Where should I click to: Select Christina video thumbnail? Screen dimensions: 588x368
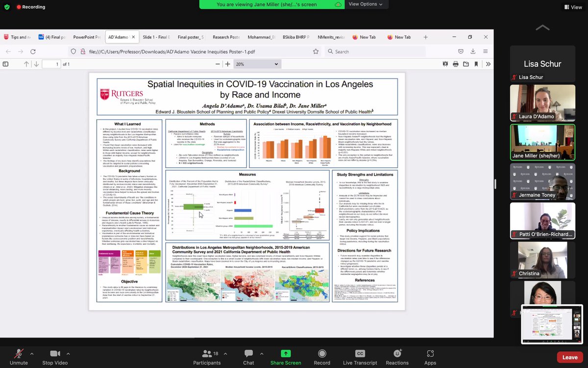[542, 260]
